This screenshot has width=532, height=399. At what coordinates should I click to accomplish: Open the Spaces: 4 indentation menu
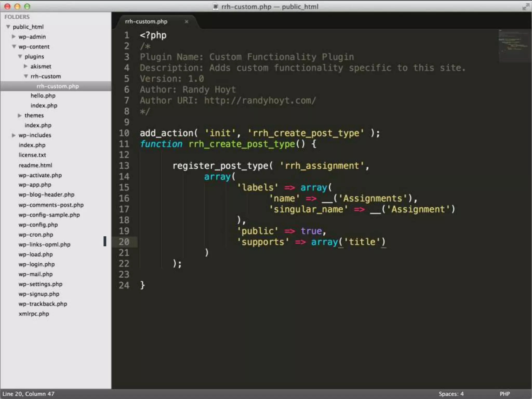[x=451, y=394]
